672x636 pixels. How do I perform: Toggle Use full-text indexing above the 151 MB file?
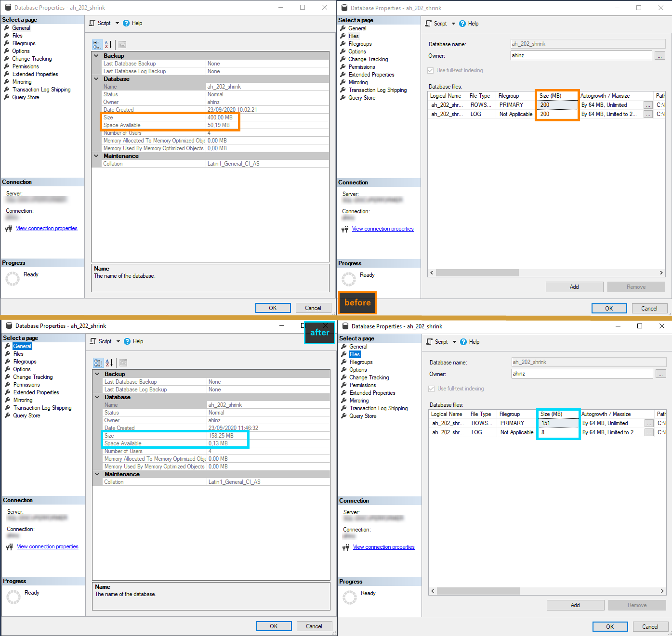(432, 389)
